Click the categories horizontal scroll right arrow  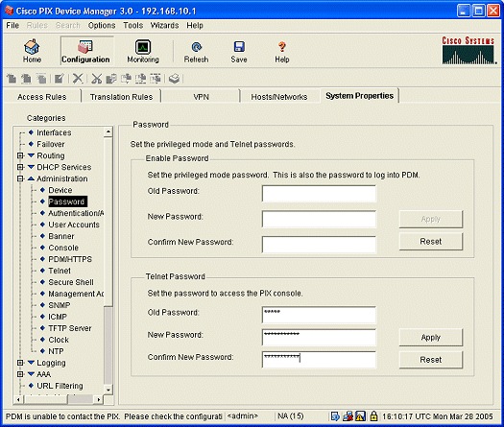[99, 399]
